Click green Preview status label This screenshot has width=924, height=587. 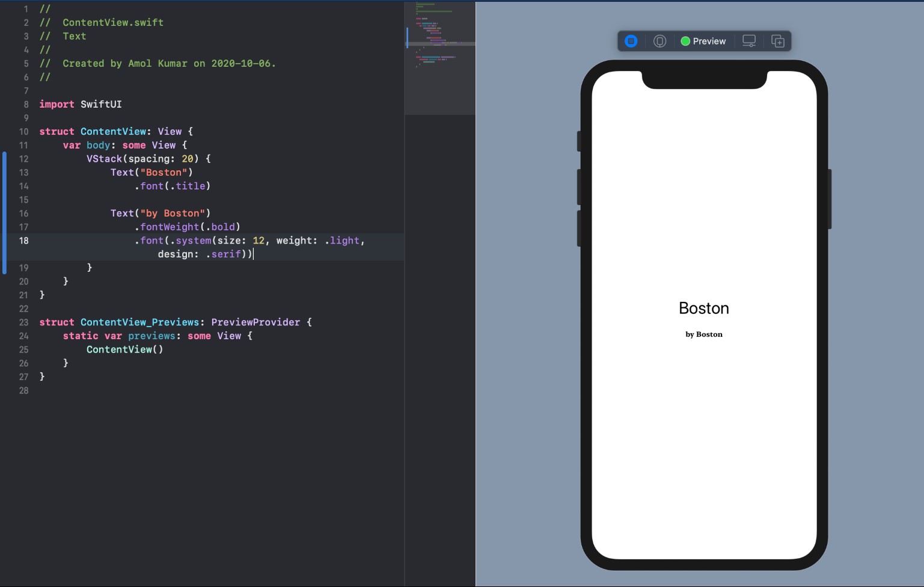[703, 41]
